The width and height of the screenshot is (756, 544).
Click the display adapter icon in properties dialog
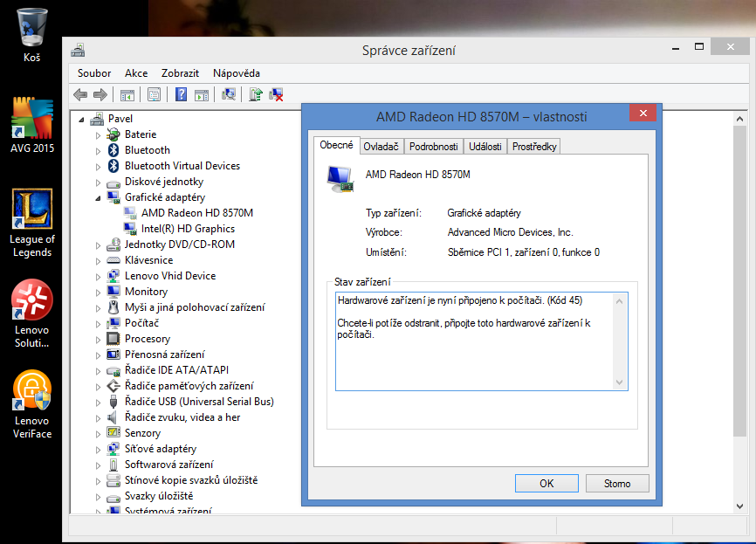(x=340, y=179)
